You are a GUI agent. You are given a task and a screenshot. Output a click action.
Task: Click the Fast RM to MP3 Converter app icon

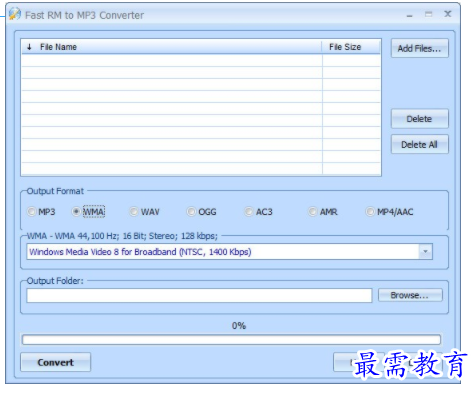tap(15, 14)
